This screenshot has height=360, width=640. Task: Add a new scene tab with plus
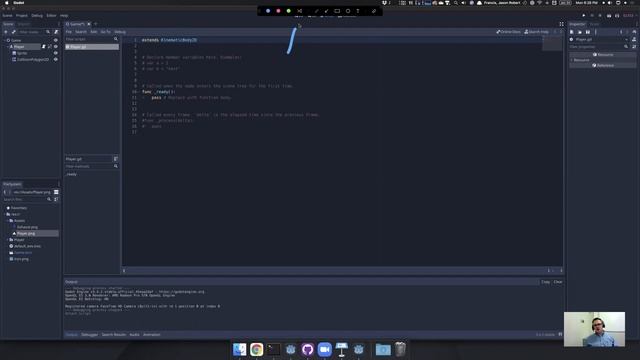(x=96, y=24)
